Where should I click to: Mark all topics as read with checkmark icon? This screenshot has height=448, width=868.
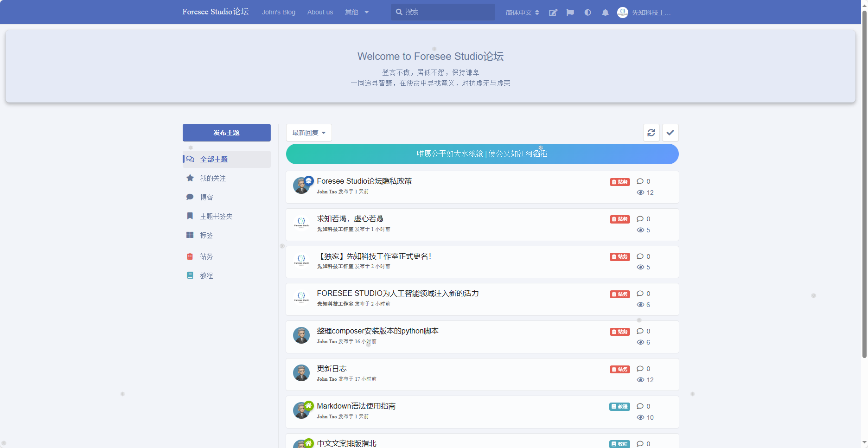670,133
